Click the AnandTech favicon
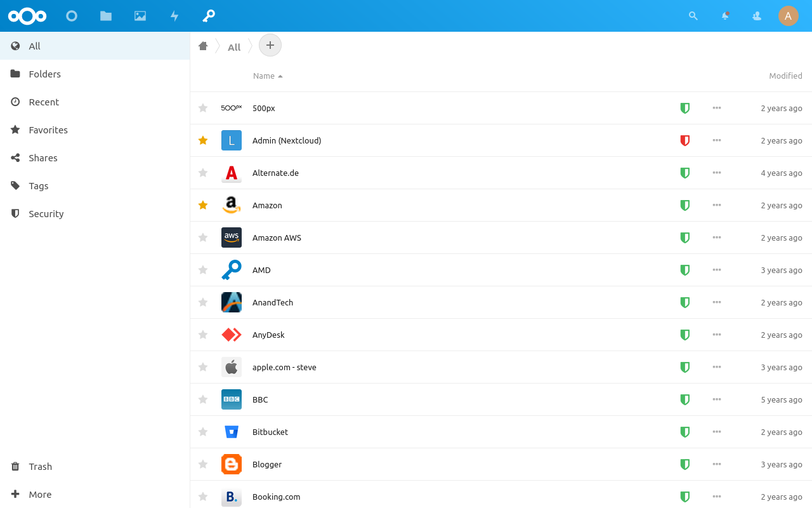 tap(232, 302)
